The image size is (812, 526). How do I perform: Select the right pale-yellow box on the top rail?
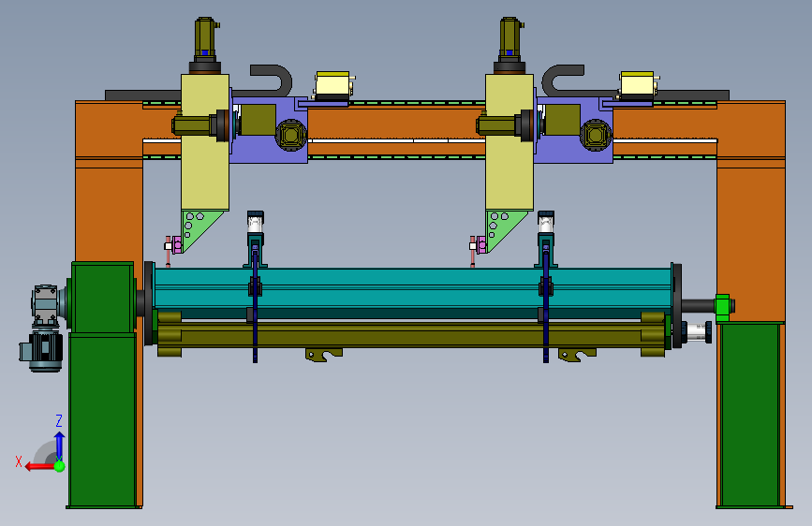coord(637,85)
